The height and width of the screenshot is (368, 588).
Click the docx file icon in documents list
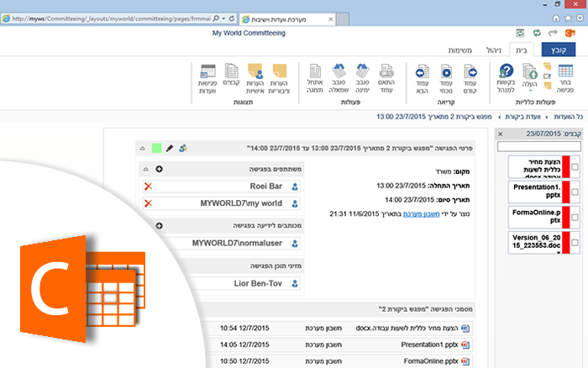coord(465,329)
